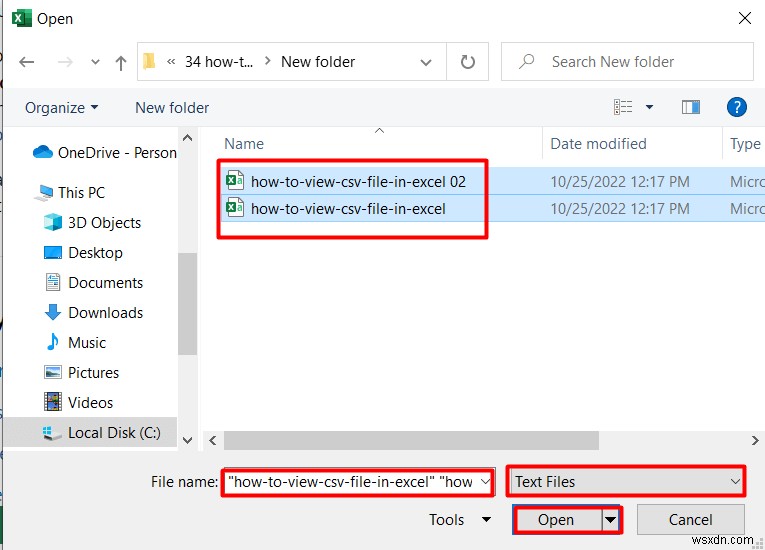
Task: Open Help with the question mark icon
Action: (x=736, y=107)
